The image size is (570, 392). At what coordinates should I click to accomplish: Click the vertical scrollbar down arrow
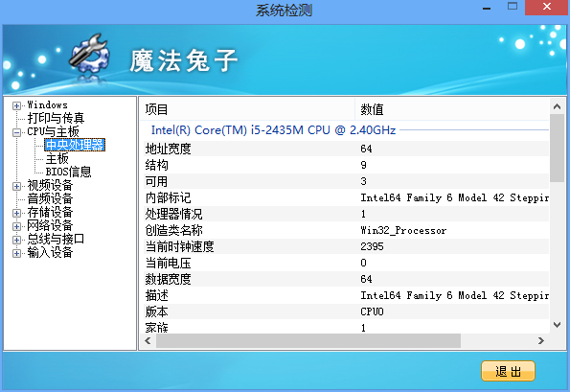pyautogui.click(x=557, y=325)
